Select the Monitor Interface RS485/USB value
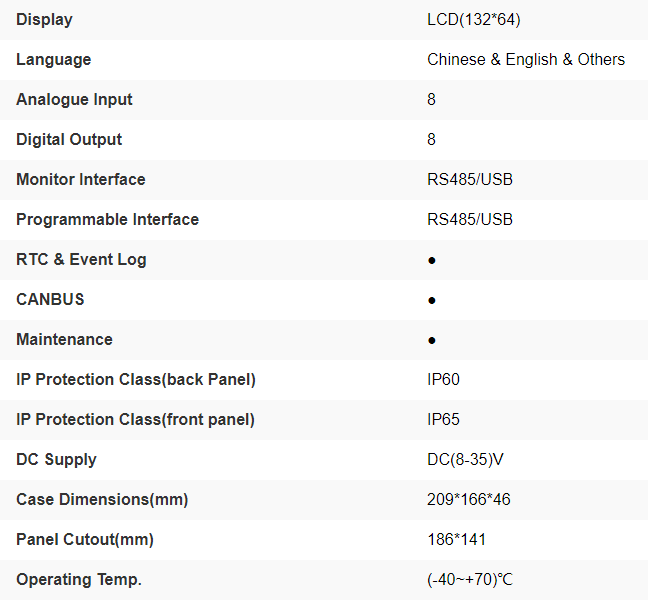This screenshot has height=607, width=648. (x=470, y=180)
